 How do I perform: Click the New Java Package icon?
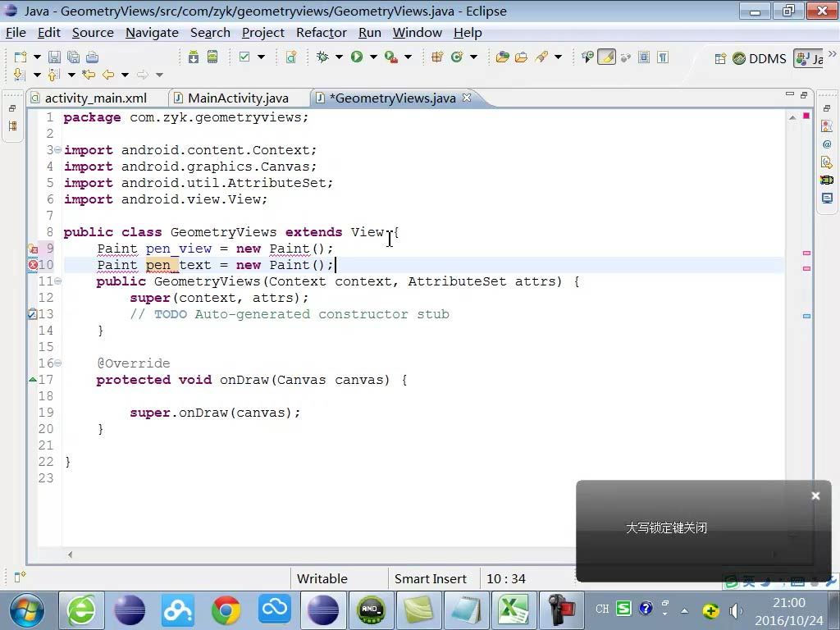[x=437, y=57]
